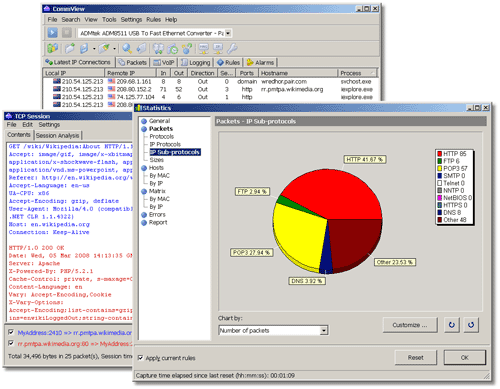
Task: Open the network adapter selection dropdown
Action: click(228, 33)
